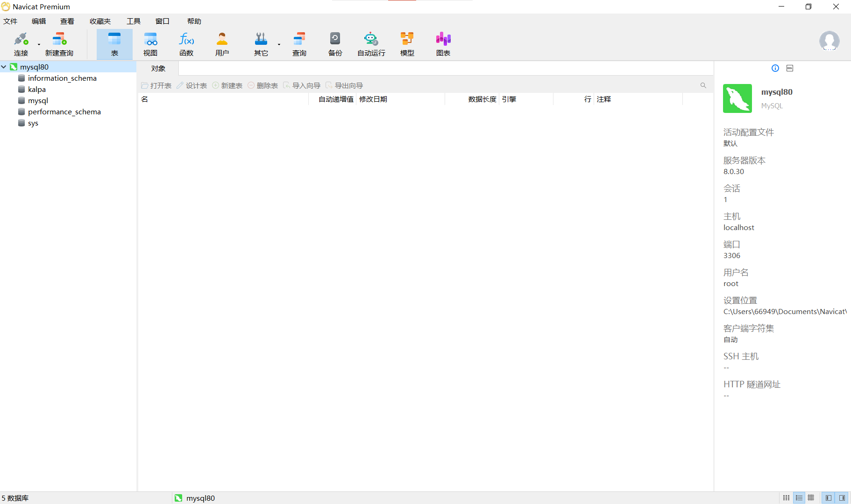Sort by the 修改日期 column header
This screenshot has width=851, height=504.
401,99
